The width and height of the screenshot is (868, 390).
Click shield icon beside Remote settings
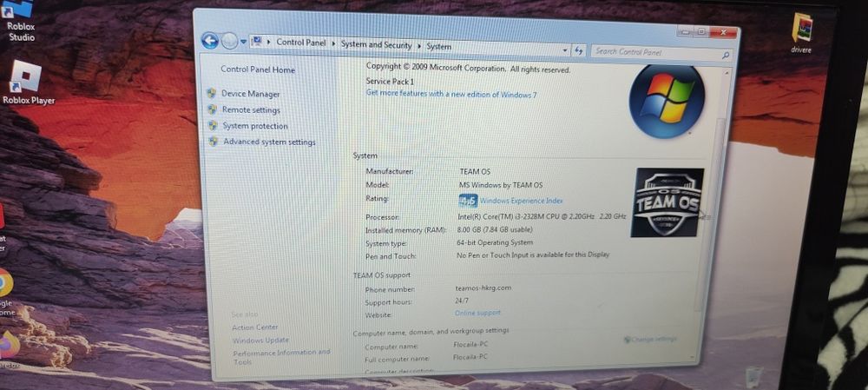coord(212,109)
